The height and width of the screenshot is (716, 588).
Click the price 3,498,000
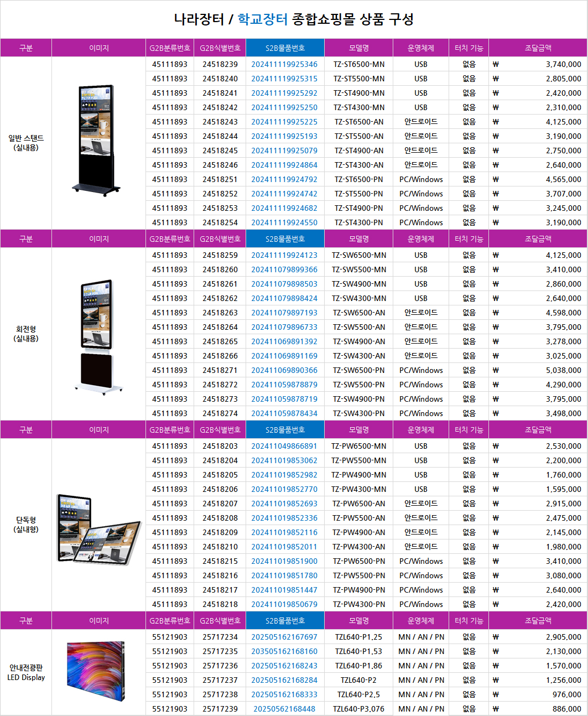[564, 413]
